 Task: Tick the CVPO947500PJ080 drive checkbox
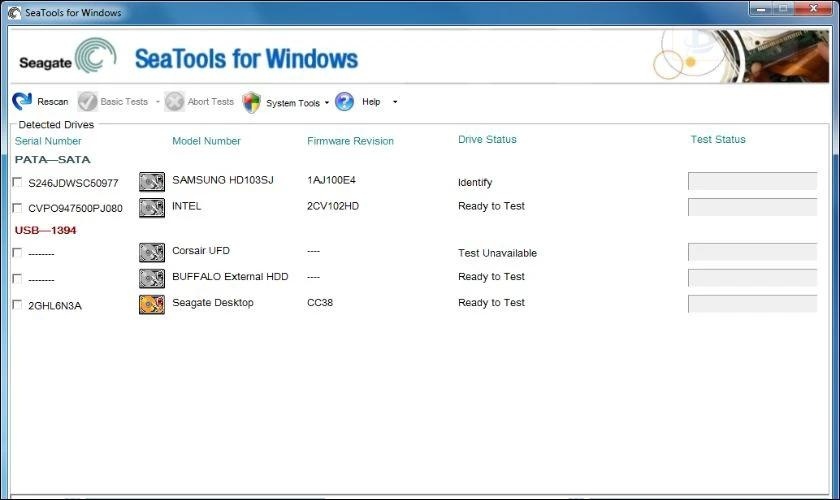[17, 208]
